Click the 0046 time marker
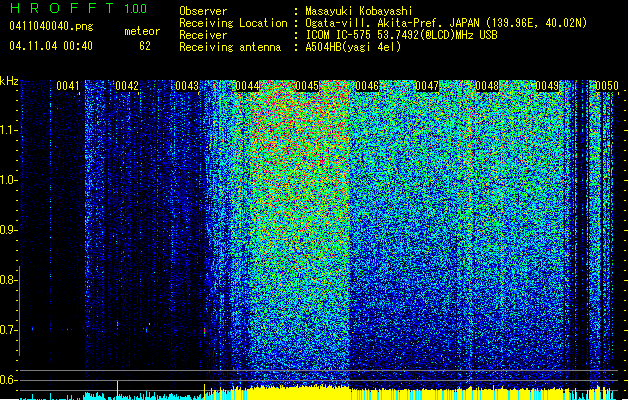This screenshot has height=400, width=629. coord(367,86)
